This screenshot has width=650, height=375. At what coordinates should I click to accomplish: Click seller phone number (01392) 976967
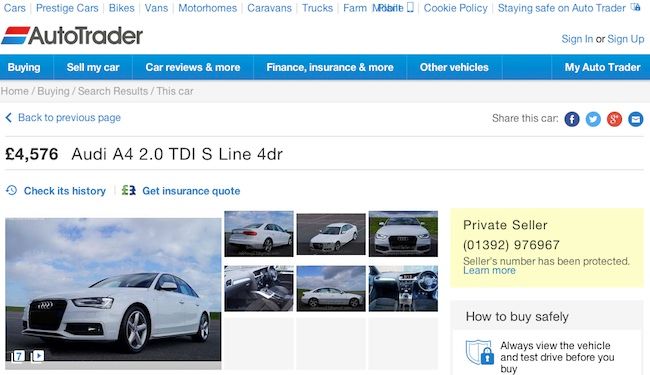[511, 245]
